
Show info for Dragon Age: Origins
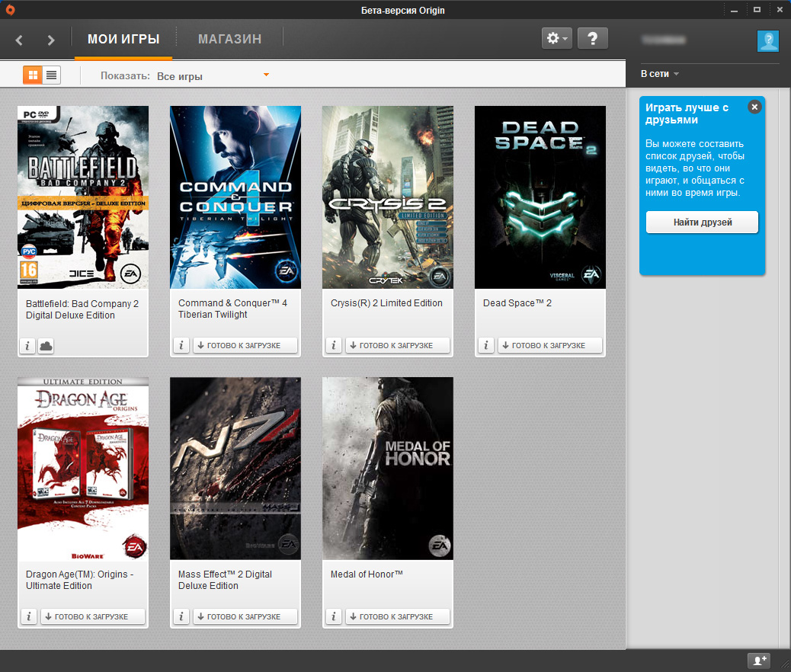click(29, 616)
